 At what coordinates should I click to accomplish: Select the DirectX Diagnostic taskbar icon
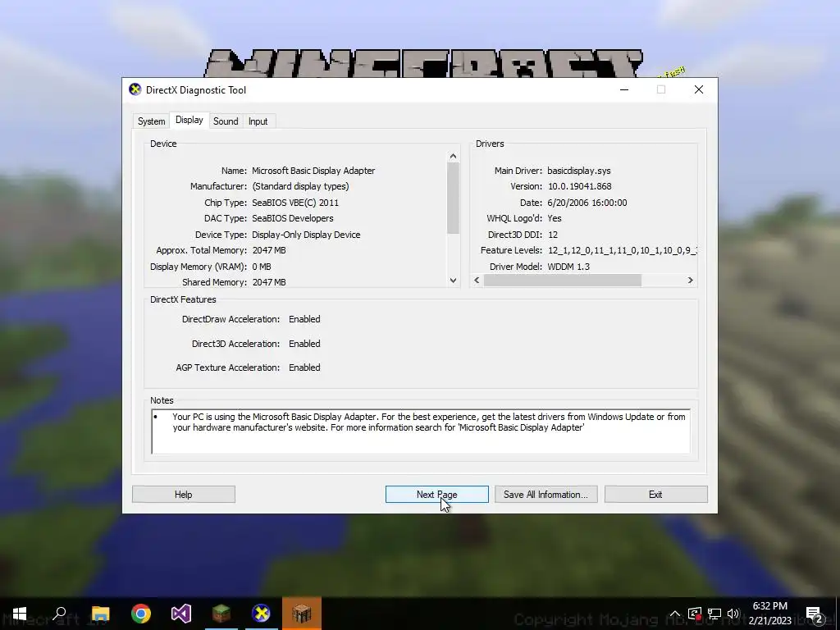262,614
